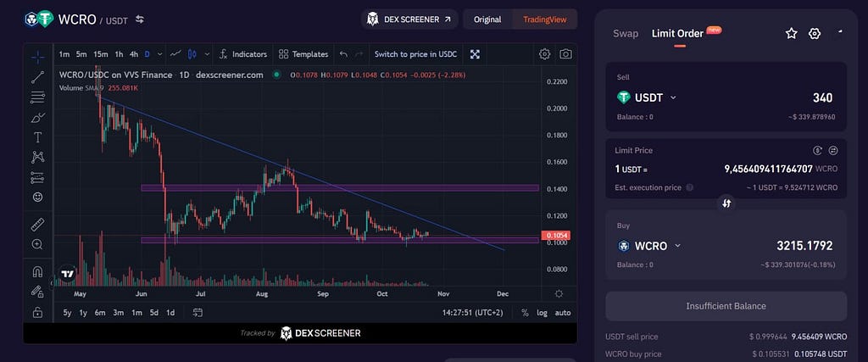The image size is (868, 362).
Task: Select the brush drawing tool
Action: pos(37,117)
